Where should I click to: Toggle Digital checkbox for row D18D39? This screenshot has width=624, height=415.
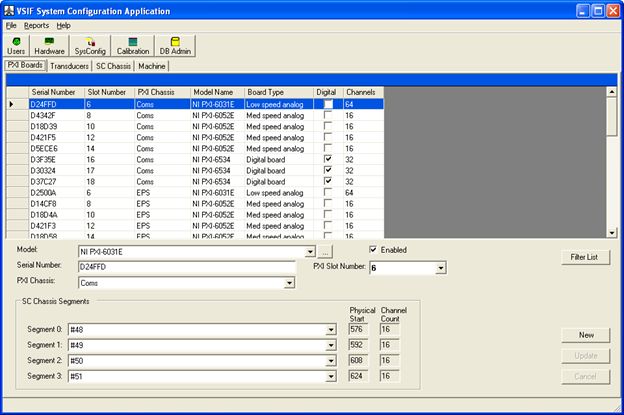[328, 127]
